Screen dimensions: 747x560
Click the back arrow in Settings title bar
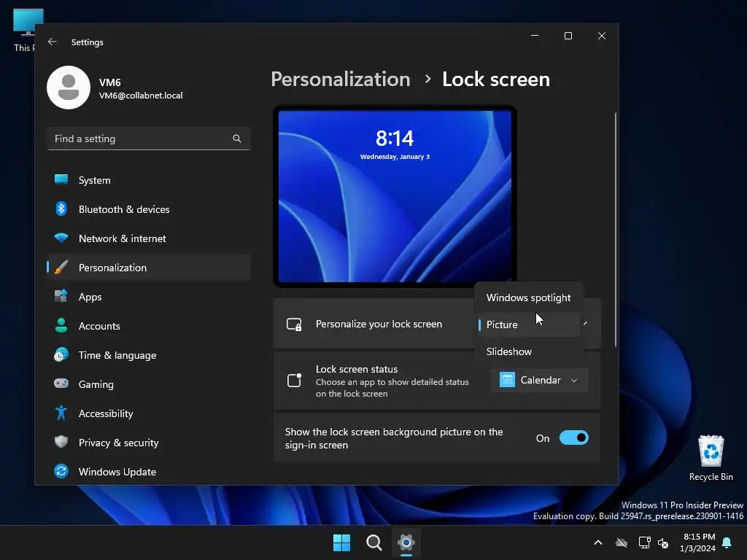pos(53,42)
